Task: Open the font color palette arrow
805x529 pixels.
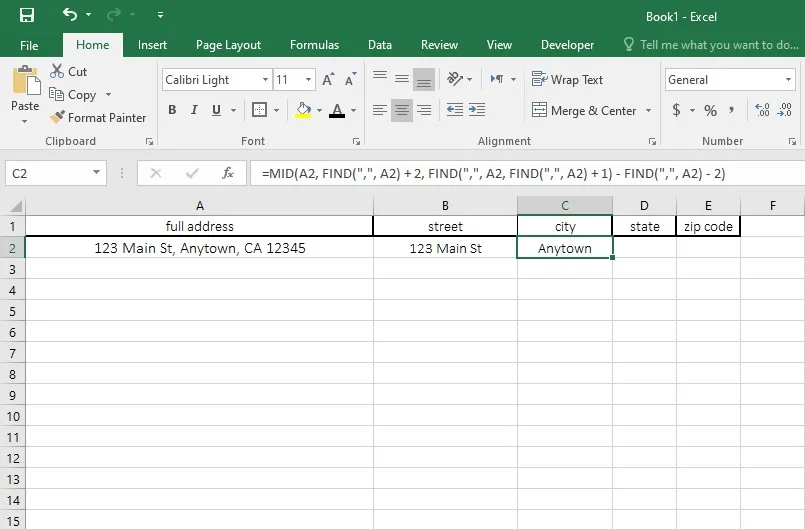Action: [x=353, y=110]
